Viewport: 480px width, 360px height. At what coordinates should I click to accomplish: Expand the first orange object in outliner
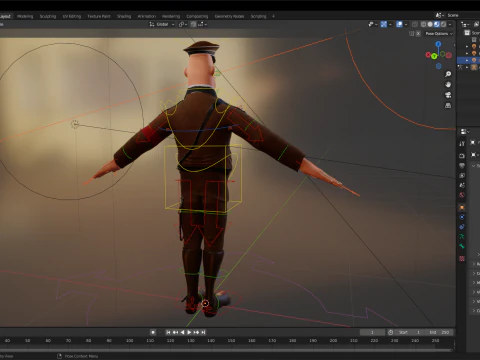pyautogui.click(x=467, y=47)
